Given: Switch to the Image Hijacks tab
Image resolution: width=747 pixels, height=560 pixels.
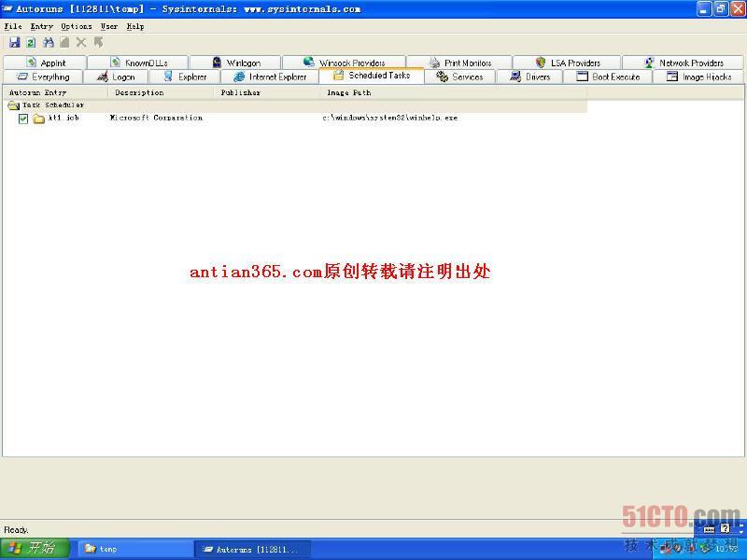Looking at the screenshot, I should coord(698,77).
